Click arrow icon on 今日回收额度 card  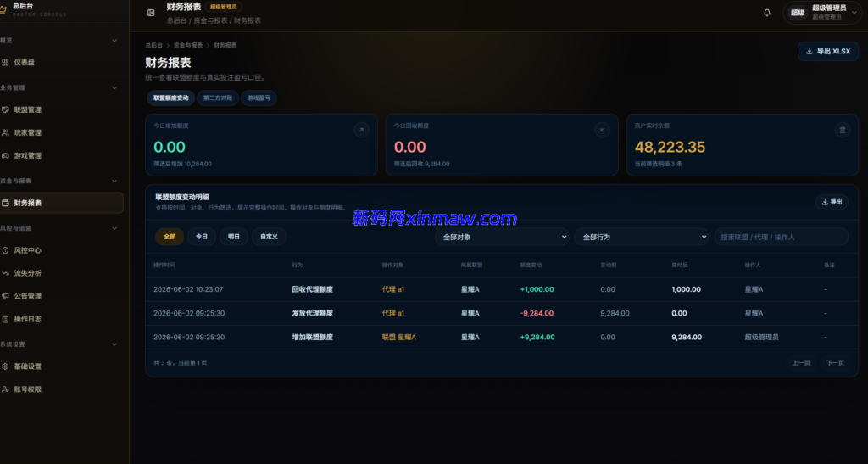(603, 130)
